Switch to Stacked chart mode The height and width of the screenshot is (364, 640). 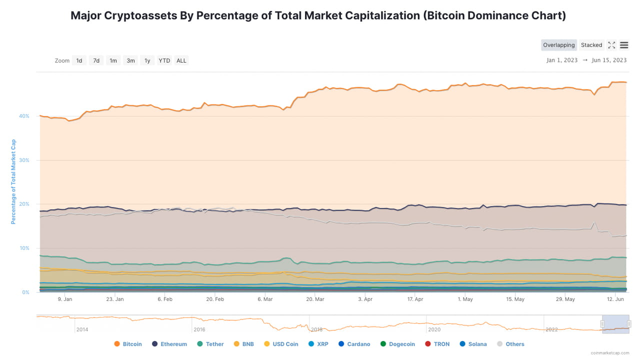tap(591, 45)
